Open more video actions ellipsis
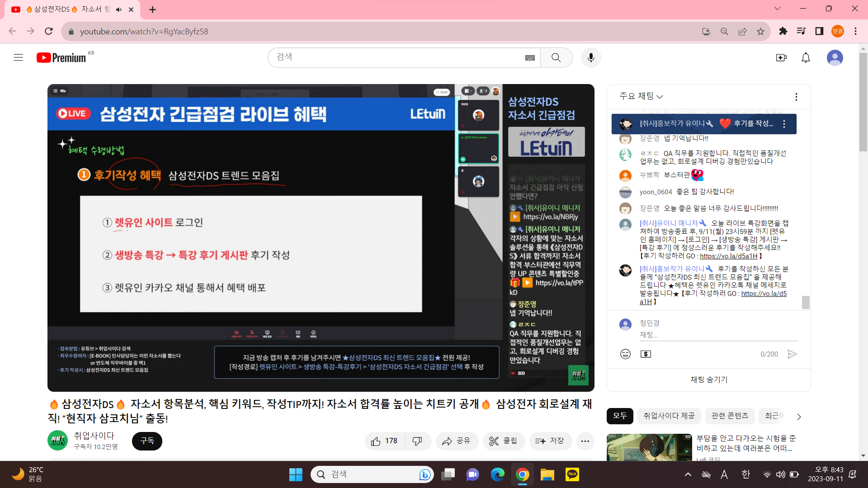The width and height of the screenshot is (868, 488). click(585, 441)
